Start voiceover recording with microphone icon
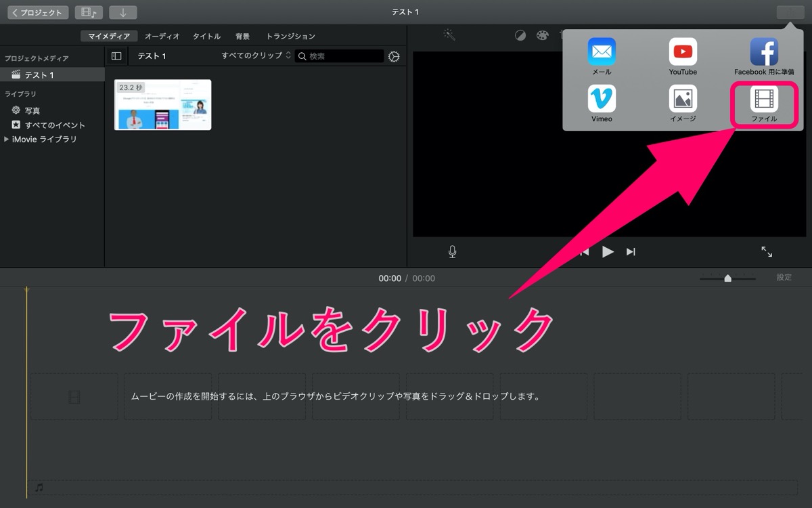Viewport: 812px width, 508px height. [x=452, y=252]
